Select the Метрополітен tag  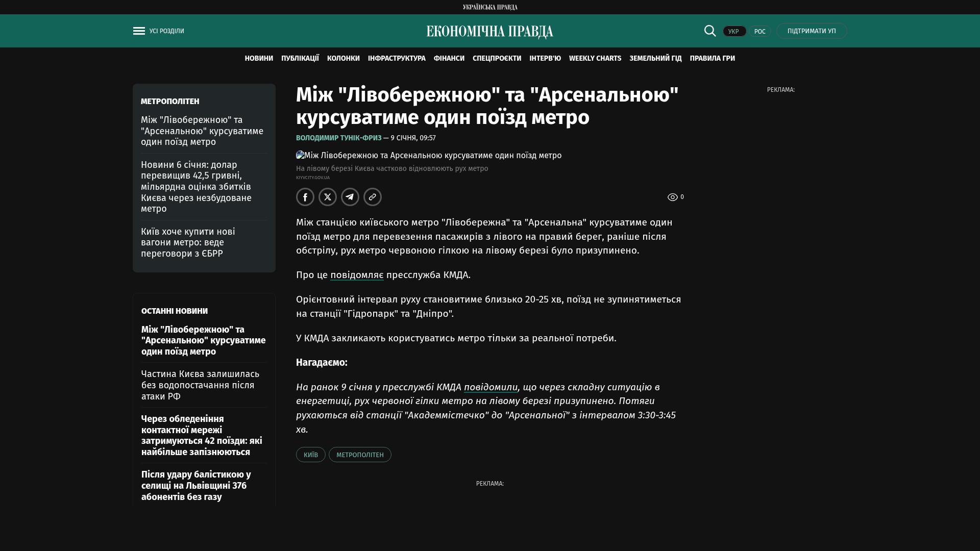(360, 455)
